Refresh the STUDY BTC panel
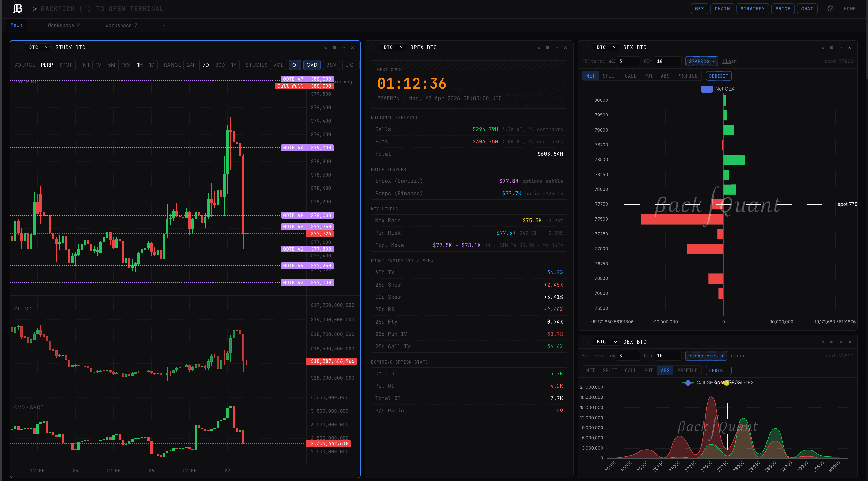This screenshot has height=481, width=868. tap(326, 47)
